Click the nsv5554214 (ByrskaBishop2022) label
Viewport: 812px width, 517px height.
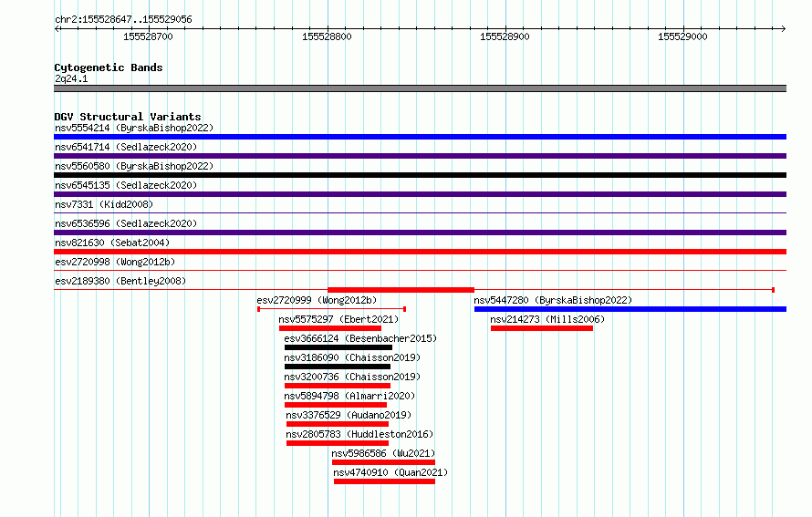(x=134, y=128)
